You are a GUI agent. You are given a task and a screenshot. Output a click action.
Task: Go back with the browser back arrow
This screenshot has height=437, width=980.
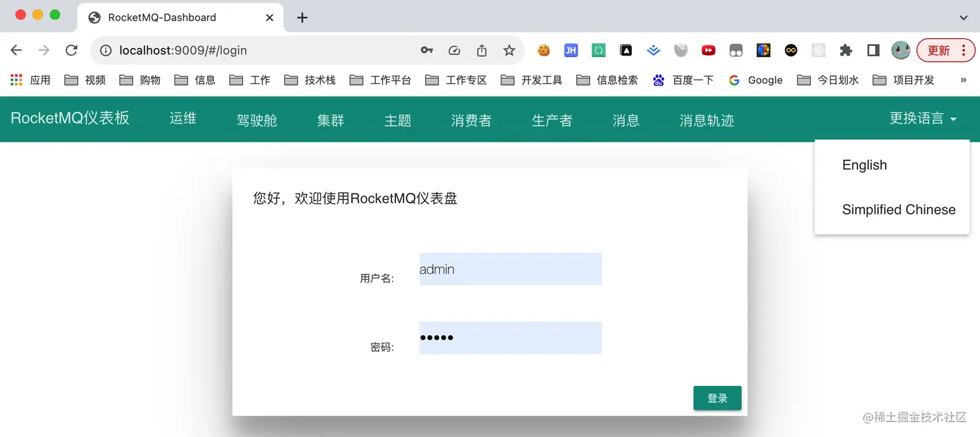17,50
